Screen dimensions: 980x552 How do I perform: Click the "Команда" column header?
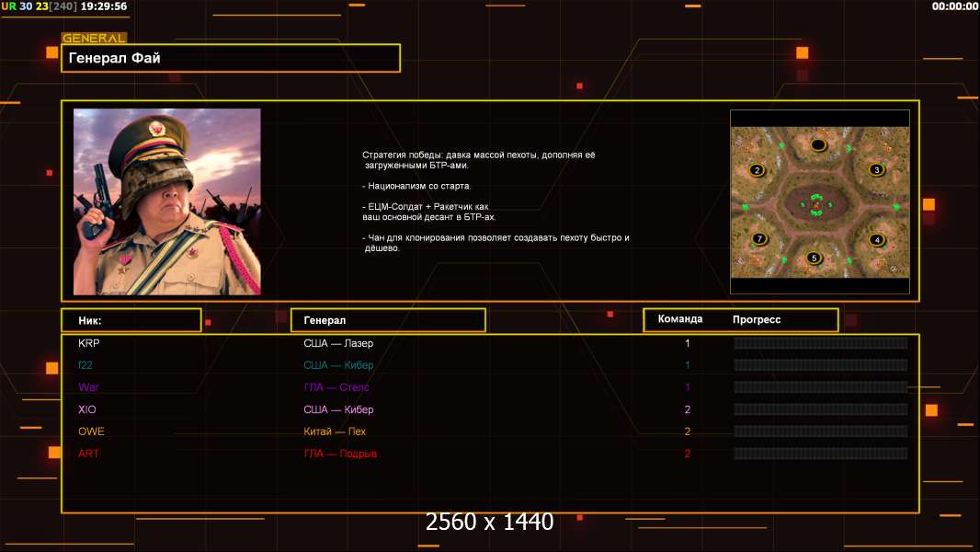click(680, 319)
